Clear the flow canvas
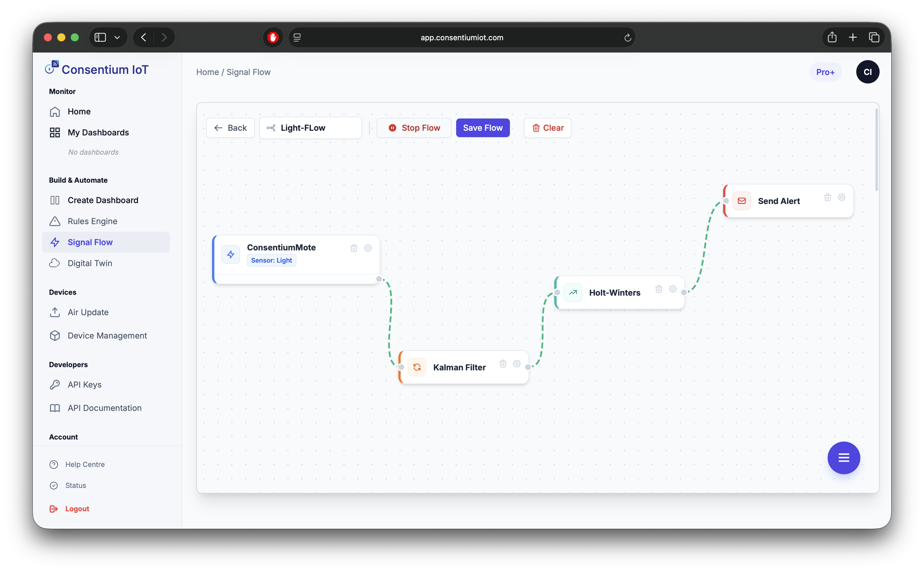The width and height of the screenshot is (924, 572). pyautogui.click(x=547, y=128)
